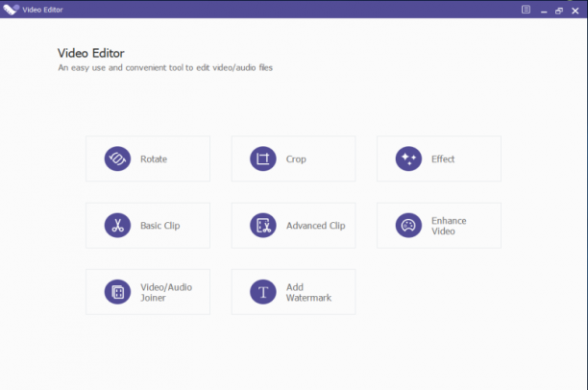Click the Effect sparkle icon

408,158
